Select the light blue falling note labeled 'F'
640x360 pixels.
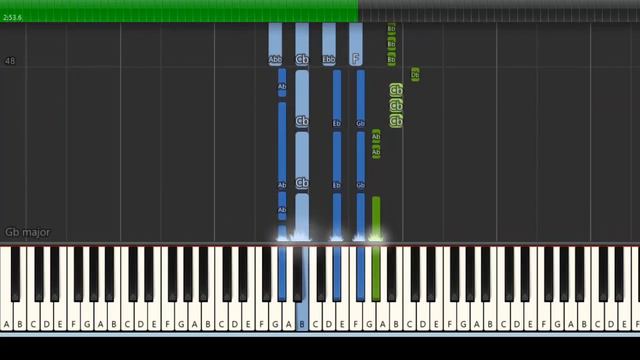(x=356, y=44)
